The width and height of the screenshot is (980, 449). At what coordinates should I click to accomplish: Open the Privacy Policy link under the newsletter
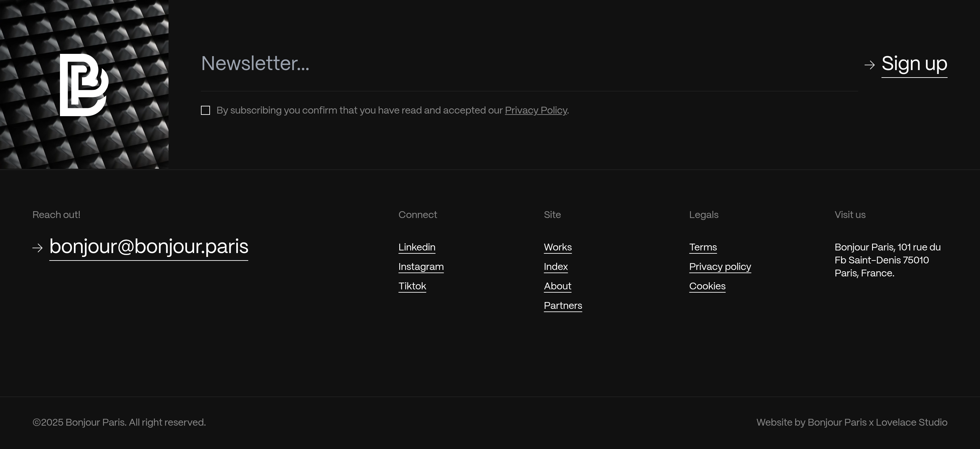[536, 110]
